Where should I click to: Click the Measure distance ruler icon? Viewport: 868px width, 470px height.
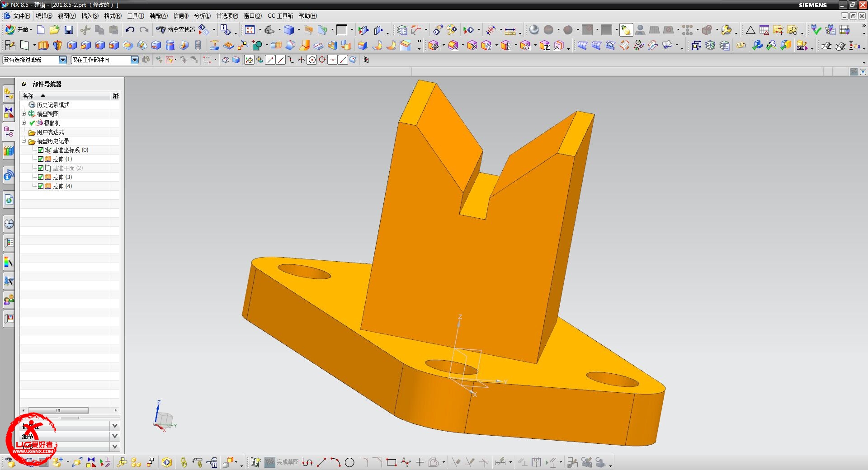[510, 31]
